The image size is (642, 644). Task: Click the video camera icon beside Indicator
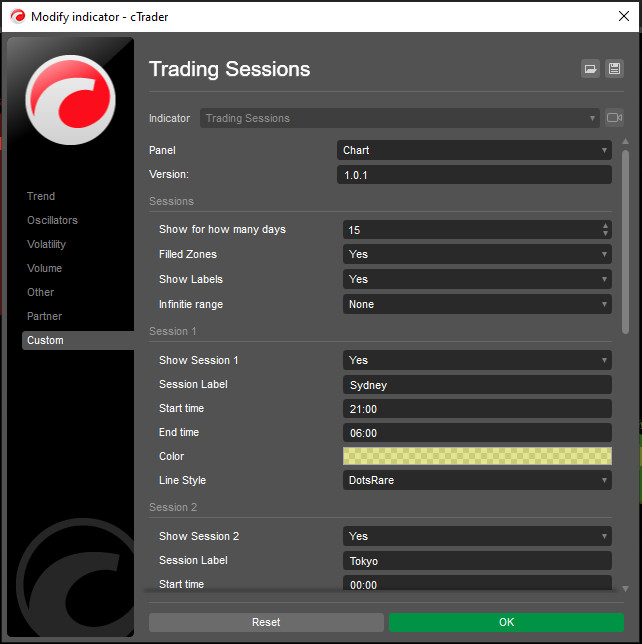pyautogui.click(x=614, y=118)
